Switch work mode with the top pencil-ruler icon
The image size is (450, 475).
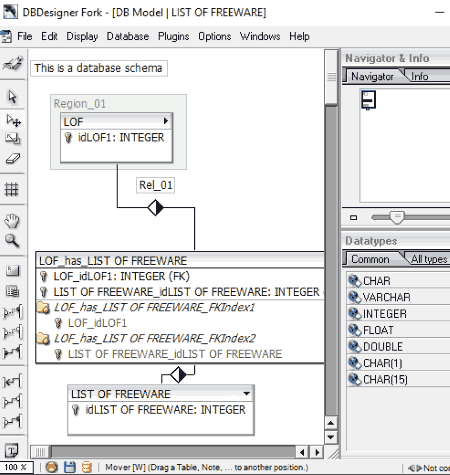tap(13, 63)
